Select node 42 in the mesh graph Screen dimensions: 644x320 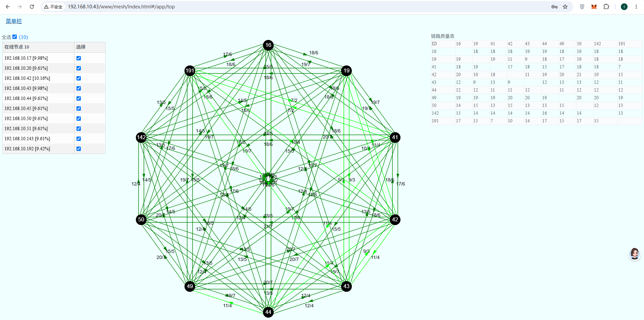click(x=395, y=220)
